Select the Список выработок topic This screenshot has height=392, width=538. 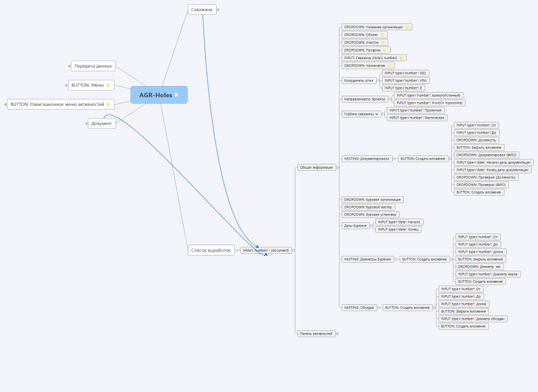[211, 250]
